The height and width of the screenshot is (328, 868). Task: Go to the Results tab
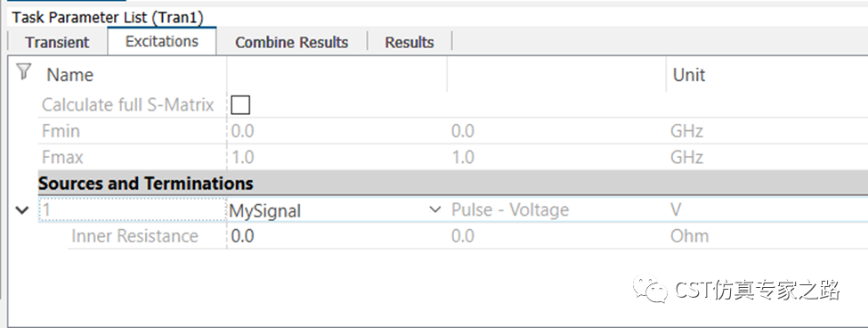[x=410, y=43]
